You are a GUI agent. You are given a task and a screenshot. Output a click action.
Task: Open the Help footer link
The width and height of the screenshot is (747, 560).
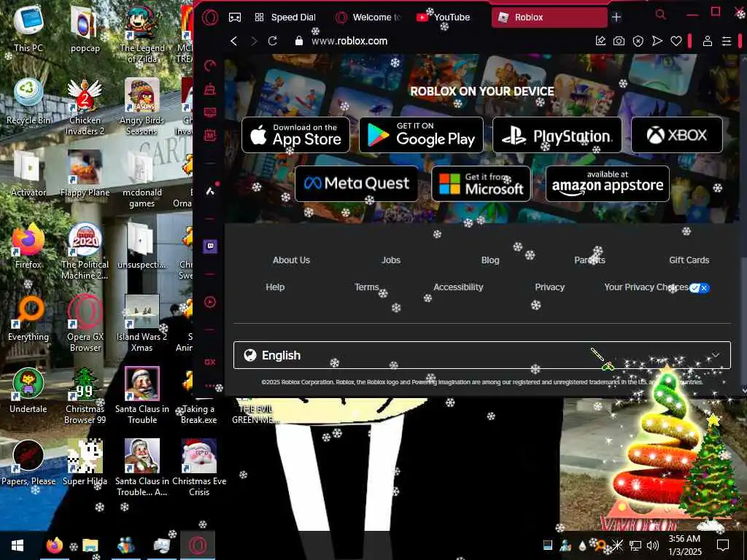click(x=275, y=287)
